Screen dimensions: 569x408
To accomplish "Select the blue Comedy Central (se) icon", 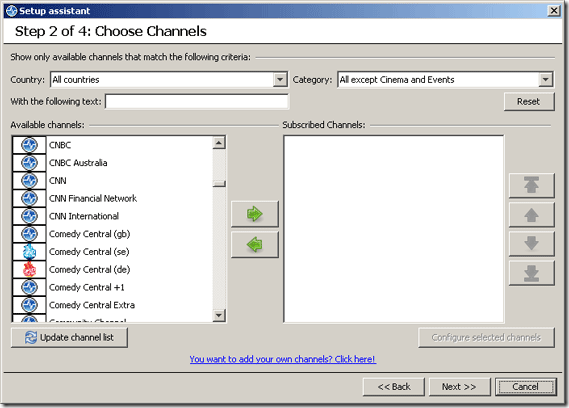I will point(29,252).
